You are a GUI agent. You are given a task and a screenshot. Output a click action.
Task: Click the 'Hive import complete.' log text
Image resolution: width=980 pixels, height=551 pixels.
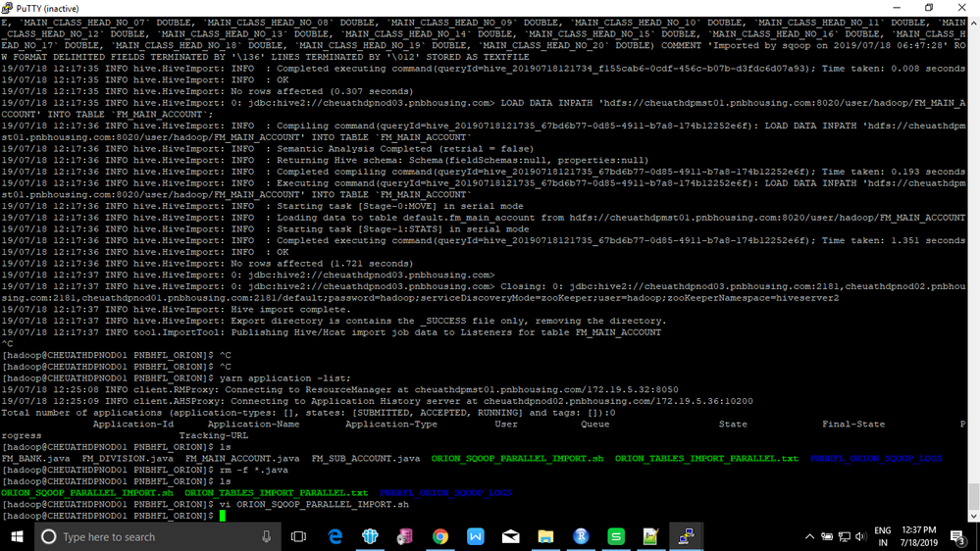coord(290,309)
